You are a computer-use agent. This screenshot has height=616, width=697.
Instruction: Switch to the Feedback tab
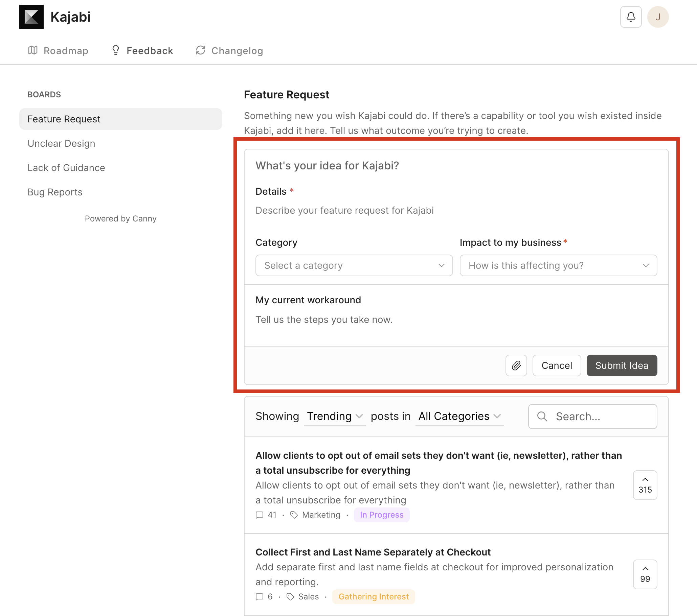pos(142,51)
